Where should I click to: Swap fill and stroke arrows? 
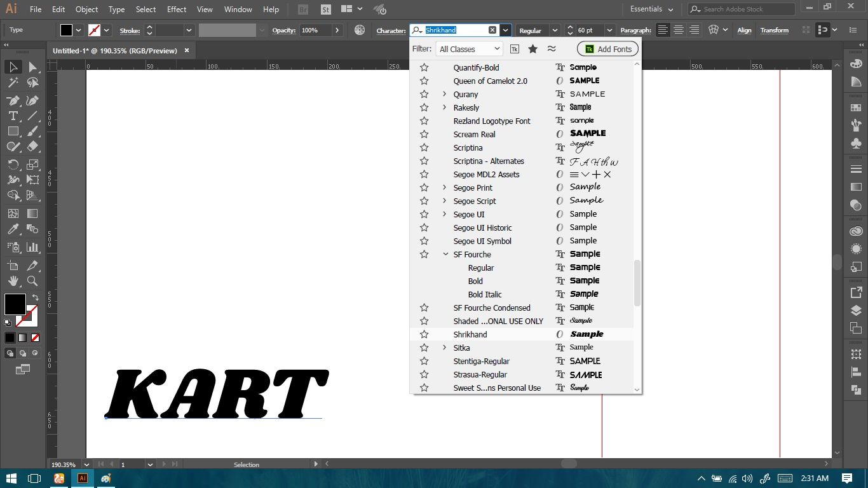(35, 297)
